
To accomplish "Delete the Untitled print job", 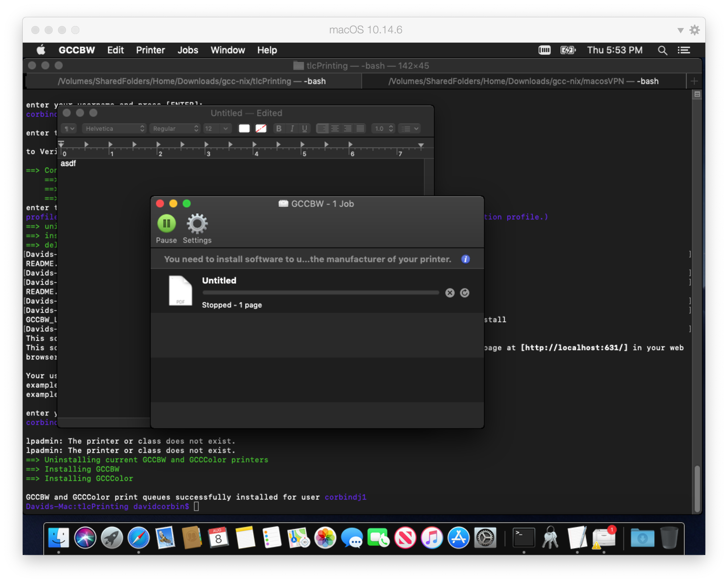I will (450, 293).
